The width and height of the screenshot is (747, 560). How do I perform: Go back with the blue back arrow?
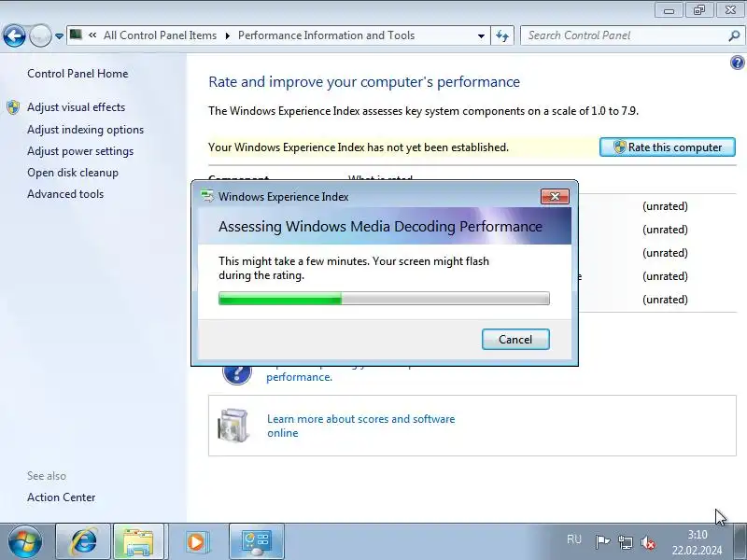pyautogui.click(x=14, y=35)
